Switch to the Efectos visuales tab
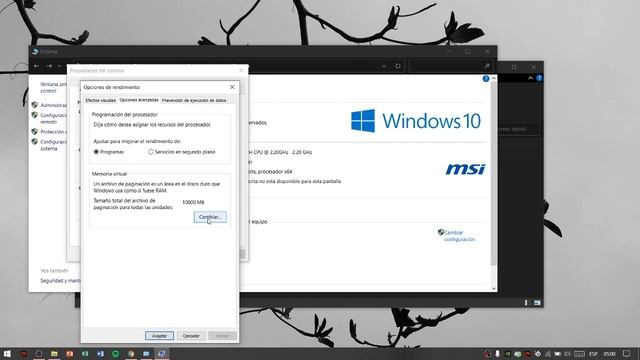 click(x=100, y=100)
